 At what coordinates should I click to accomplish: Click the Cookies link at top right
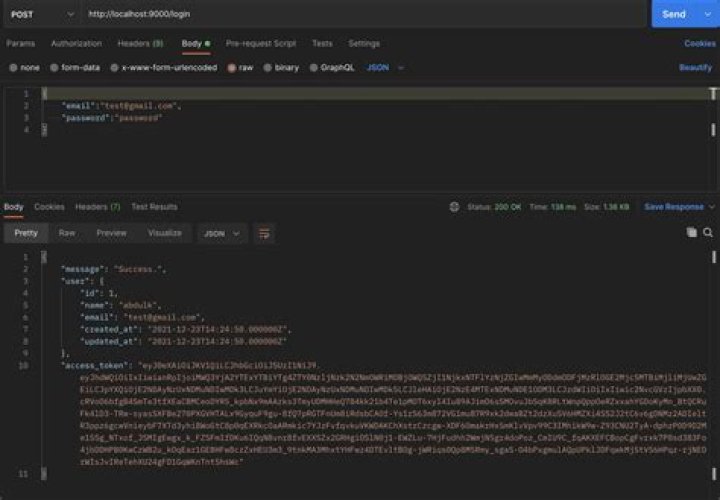[700, 44]
